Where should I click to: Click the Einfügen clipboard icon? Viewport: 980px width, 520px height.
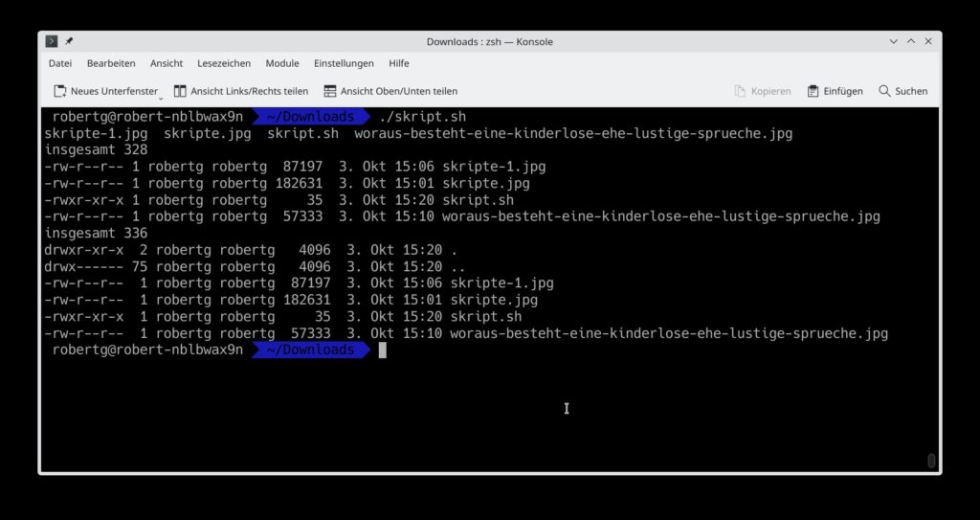[813, 91]
